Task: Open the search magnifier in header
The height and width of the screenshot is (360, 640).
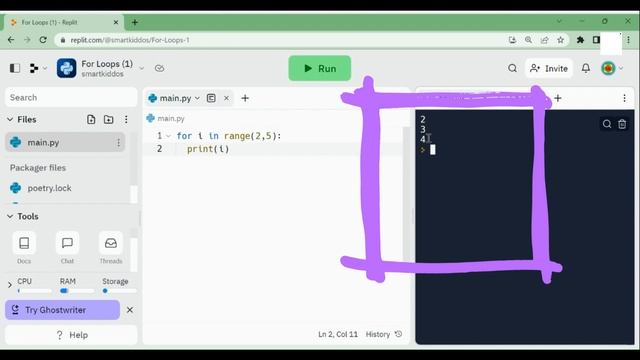Action: [x=513, y=68]
